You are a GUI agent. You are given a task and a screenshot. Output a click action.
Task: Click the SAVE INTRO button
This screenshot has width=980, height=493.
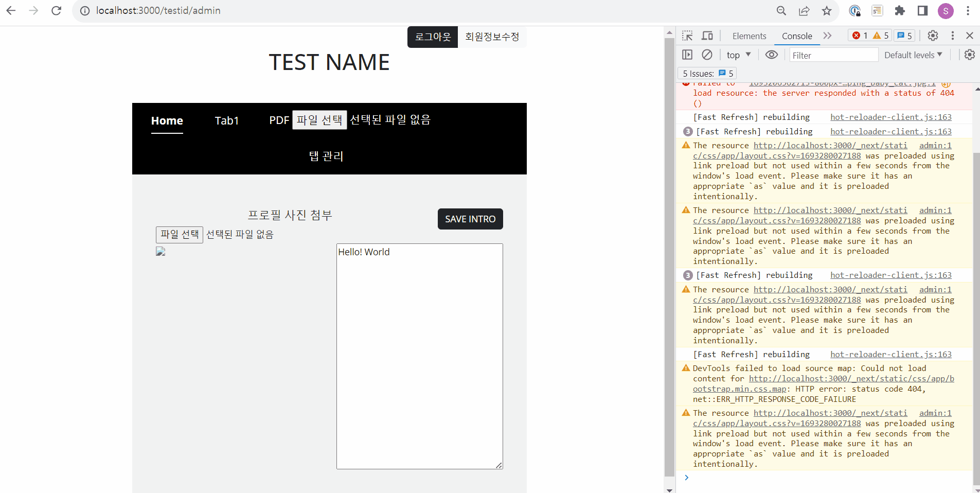[x=470, y=219]
